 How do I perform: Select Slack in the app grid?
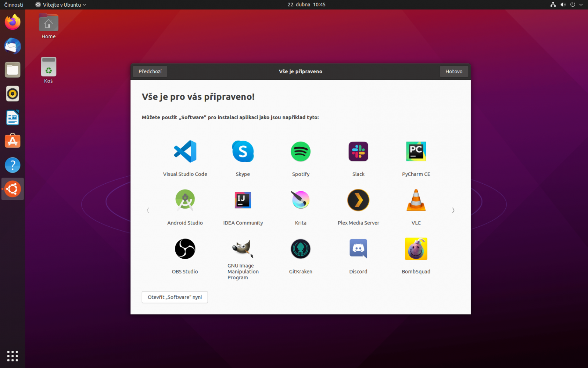[x=358, y=151]
